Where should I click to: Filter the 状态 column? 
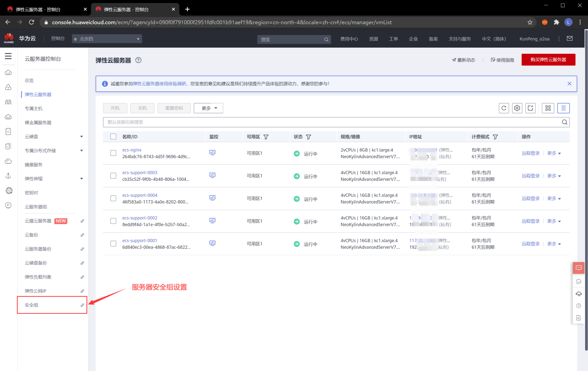coord(308,137)
